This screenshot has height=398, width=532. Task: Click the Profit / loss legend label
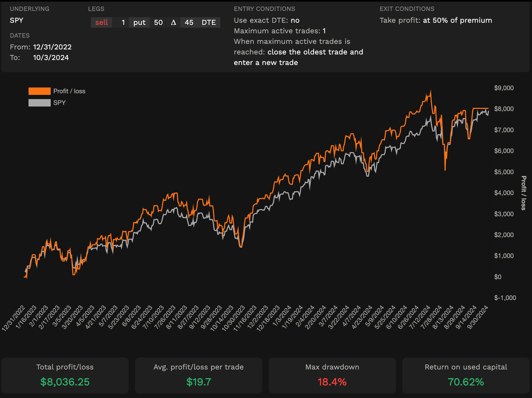point(69,91)
